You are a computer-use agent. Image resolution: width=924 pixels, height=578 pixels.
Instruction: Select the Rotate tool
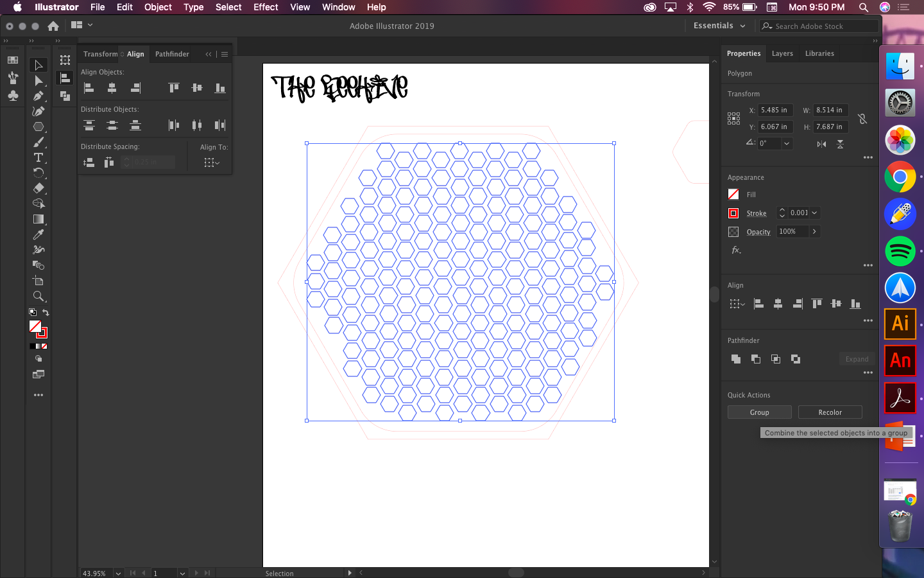coord(38,173)
